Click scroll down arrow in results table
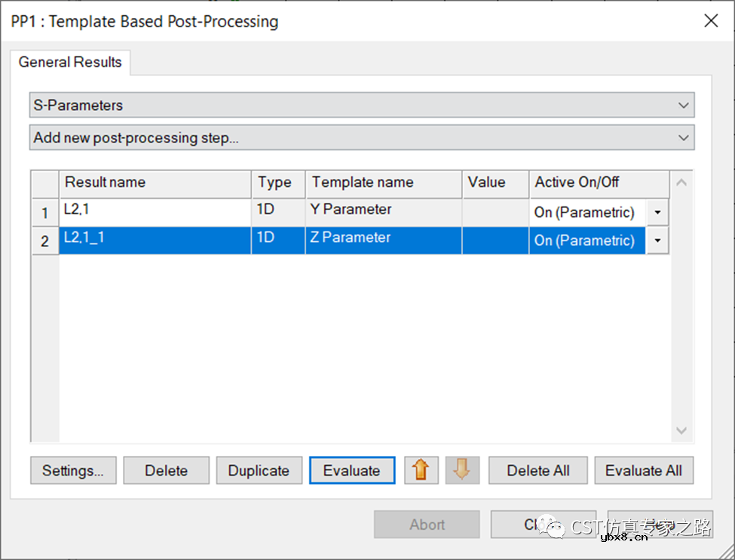Viewport: 735px width, 560px height. click(681, 430)
